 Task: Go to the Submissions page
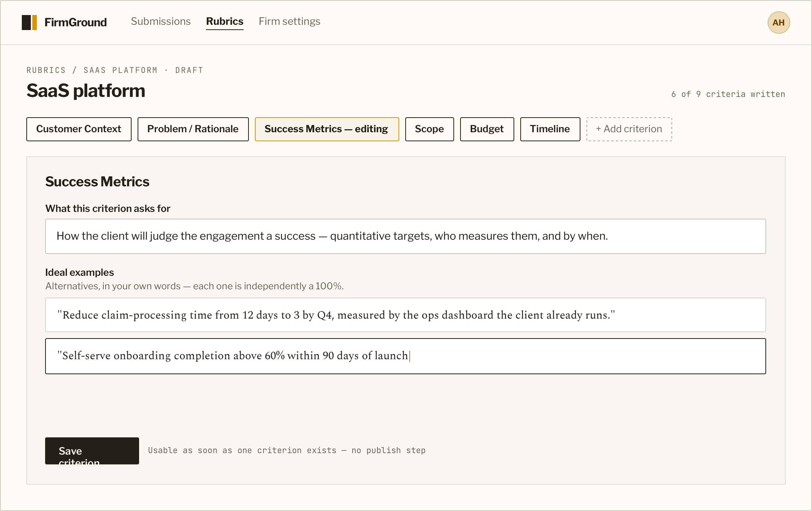161,21
